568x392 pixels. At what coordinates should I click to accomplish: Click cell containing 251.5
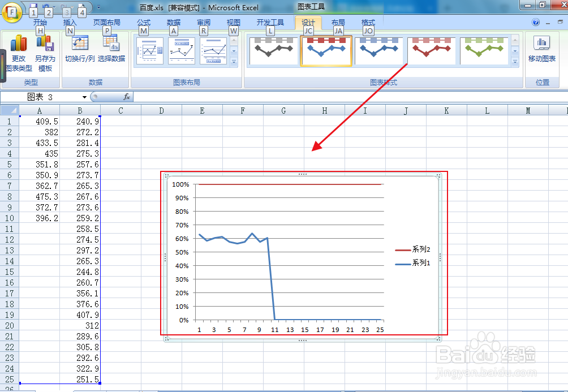click(80, 380)
